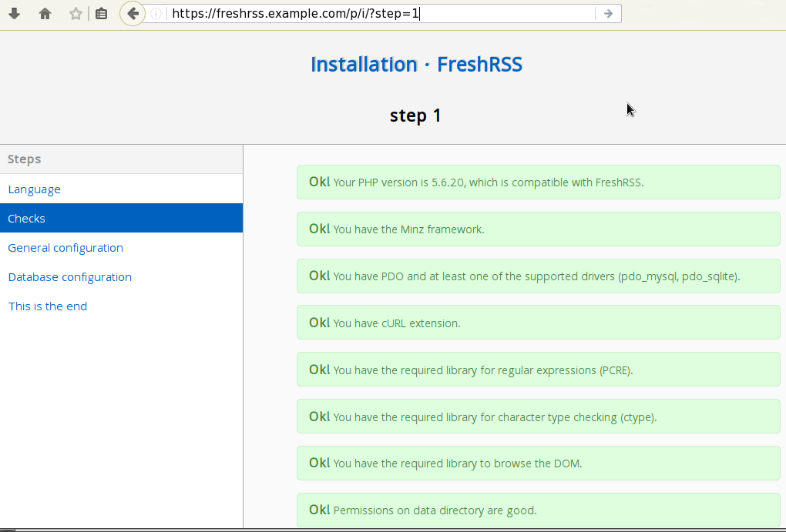
Task: Go to General configuration step
Action: click(x=65, y=248)
